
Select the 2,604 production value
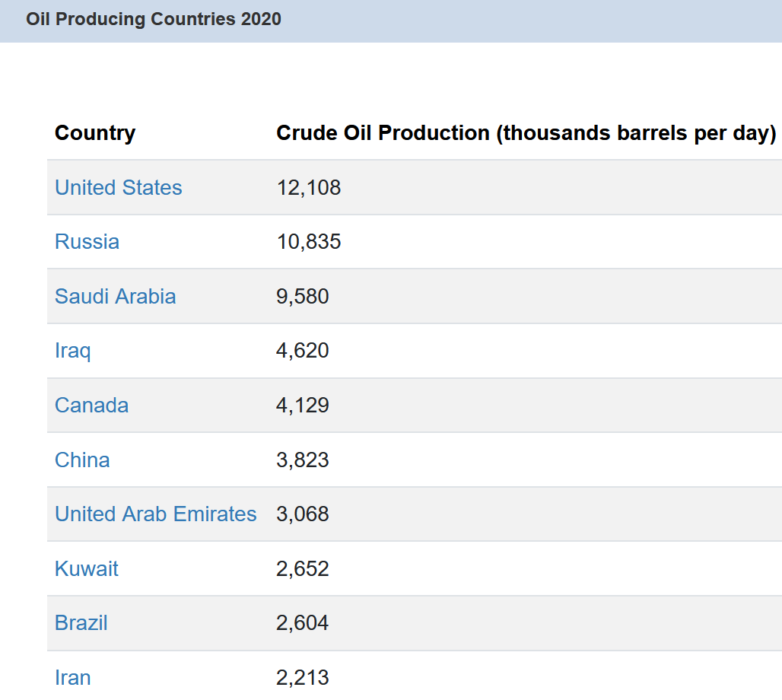click(x=303, y=623)
